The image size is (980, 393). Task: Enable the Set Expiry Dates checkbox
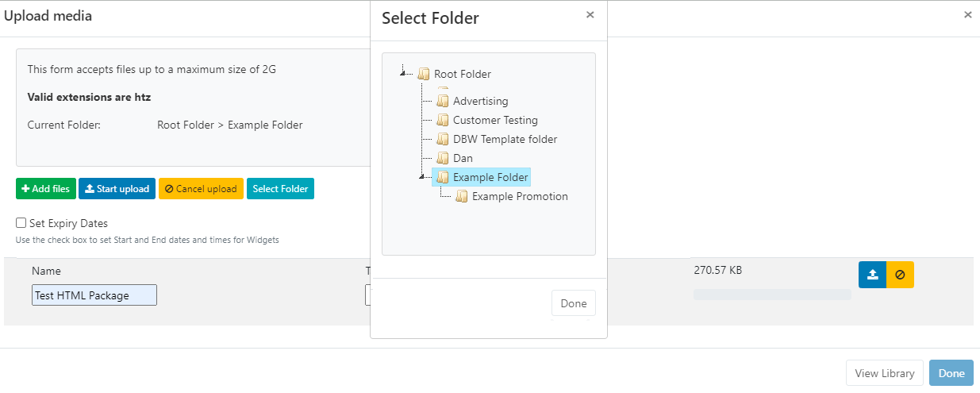pyautogui.click(x=21, y=223)
